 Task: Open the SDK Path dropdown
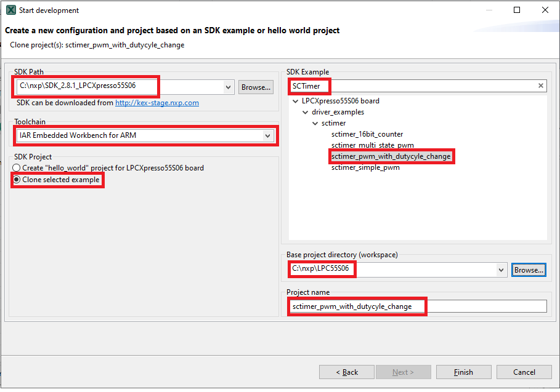[229, 87]
